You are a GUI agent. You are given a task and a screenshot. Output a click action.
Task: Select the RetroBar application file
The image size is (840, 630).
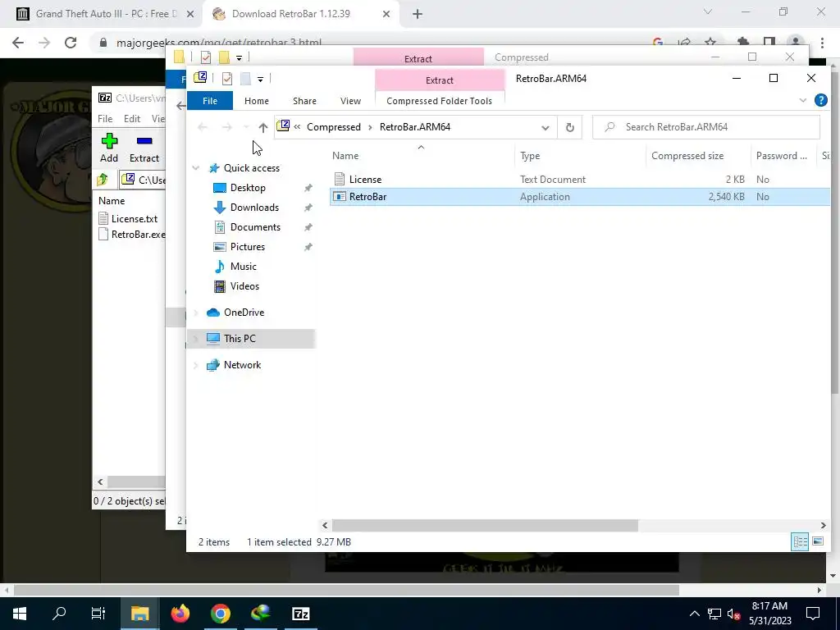point(580,197)
